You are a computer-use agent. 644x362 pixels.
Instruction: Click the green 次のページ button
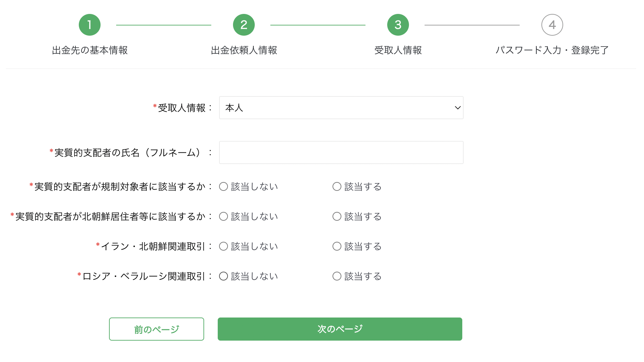tap(340, 329)
